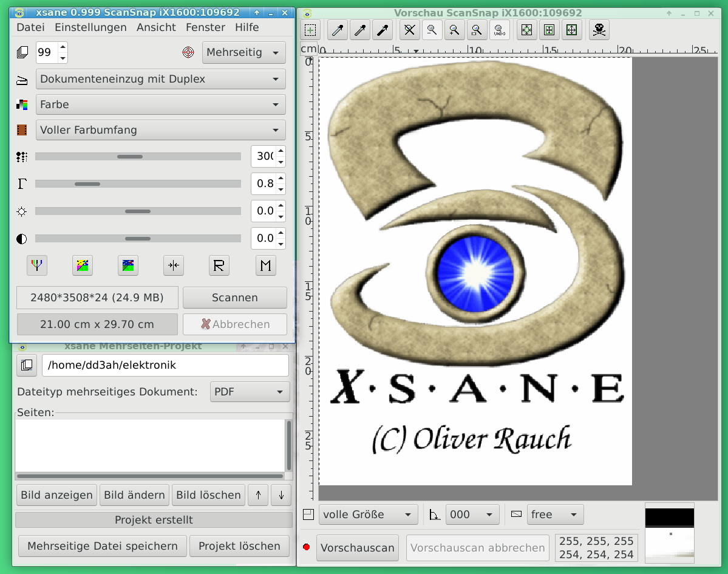
Task: Click the undo zoom icon
Action: pyautogui.click(x=499, y=30)
